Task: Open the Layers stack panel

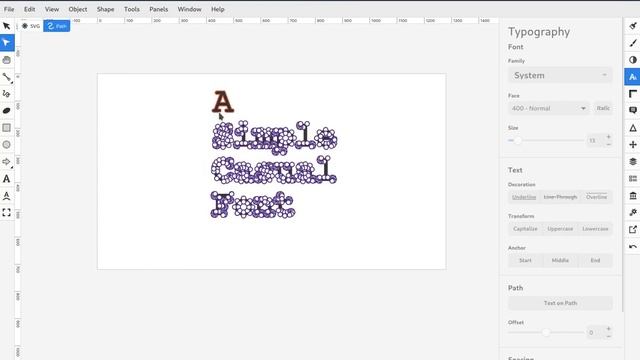Action: click(633, 162)
